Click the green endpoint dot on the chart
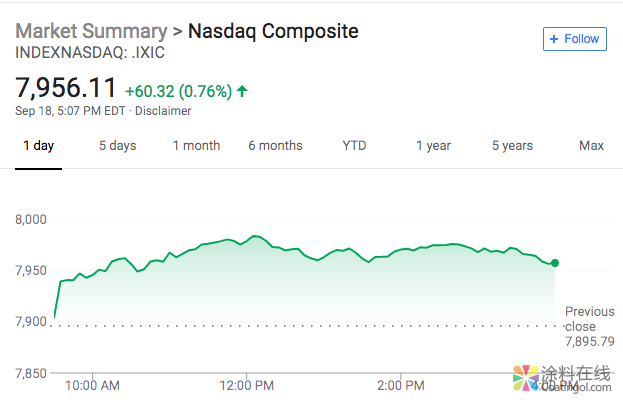 click(x=555, y=263)
